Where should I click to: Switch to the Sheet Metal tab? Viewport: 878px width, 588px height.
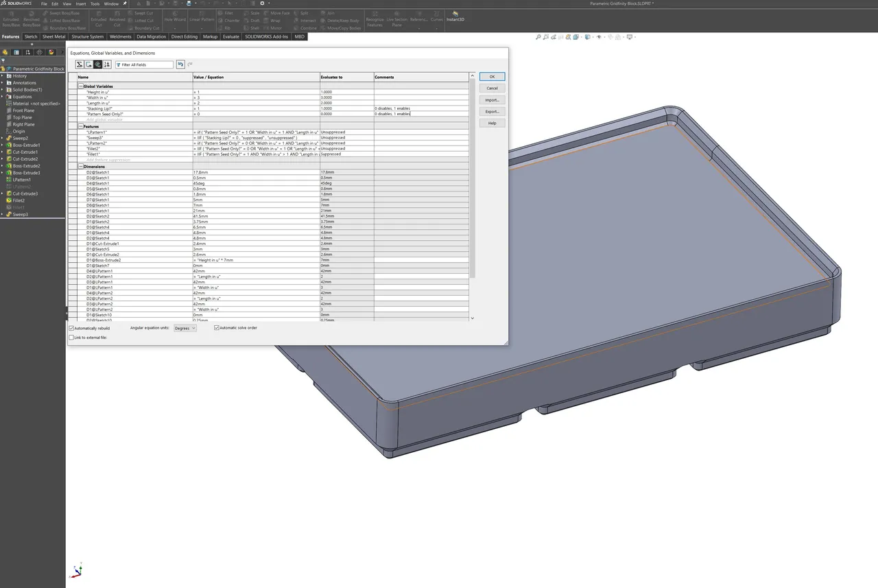(53, 36)
